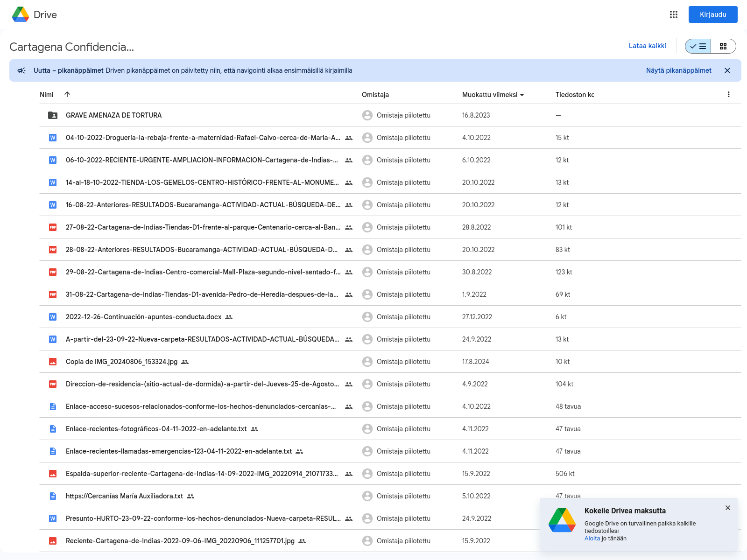
Task: Open https://Cercanías María Auxiliadora.txt
Action: pos(124,496)
